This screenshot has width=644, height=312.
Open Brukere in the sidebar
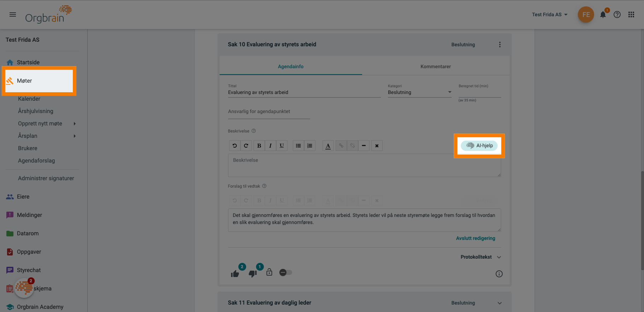coord(28,148)
